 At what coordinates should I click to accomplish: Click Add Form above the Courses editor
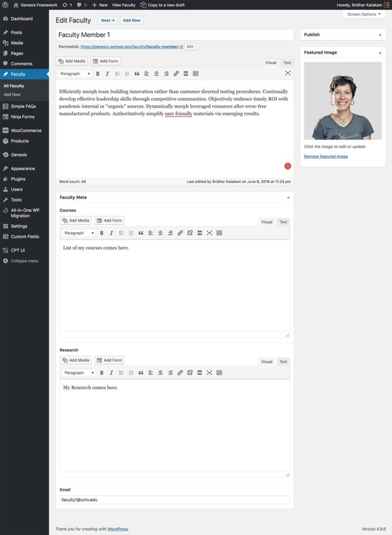click(109, 221)
